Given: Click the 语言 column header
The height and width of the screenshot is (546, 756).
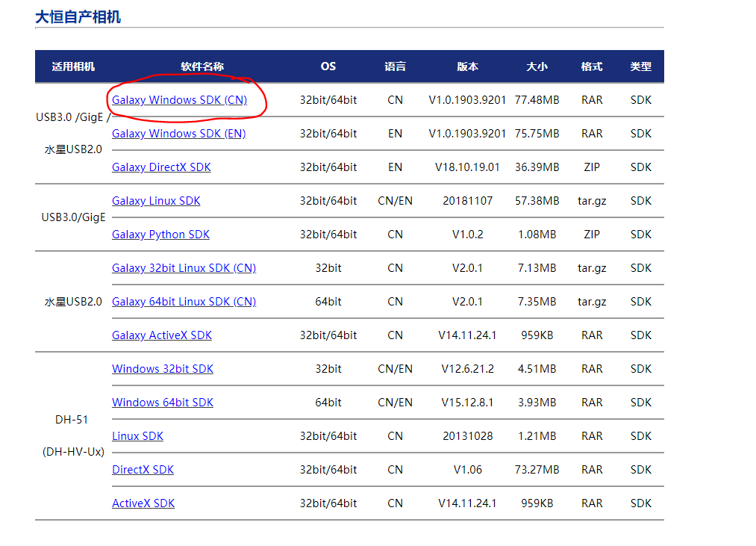Looking at the screenshot, I should tap(396, 66).
